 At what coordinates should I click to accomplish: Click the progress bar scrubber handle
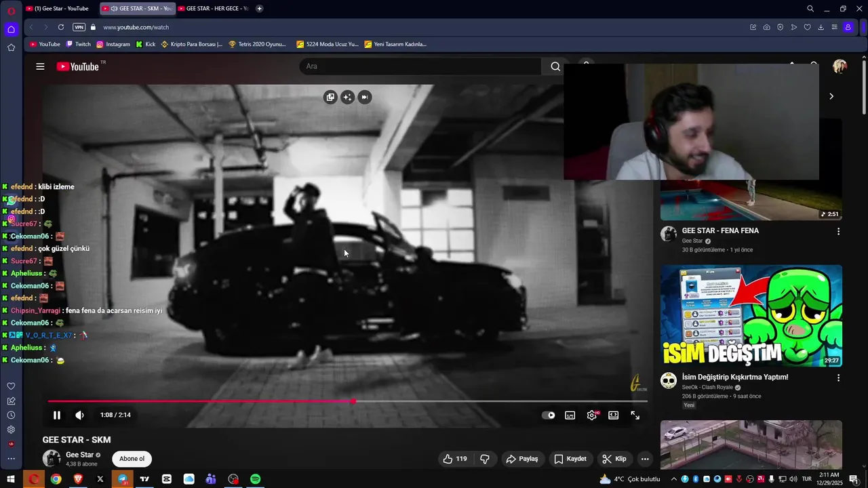coord(353,401)
